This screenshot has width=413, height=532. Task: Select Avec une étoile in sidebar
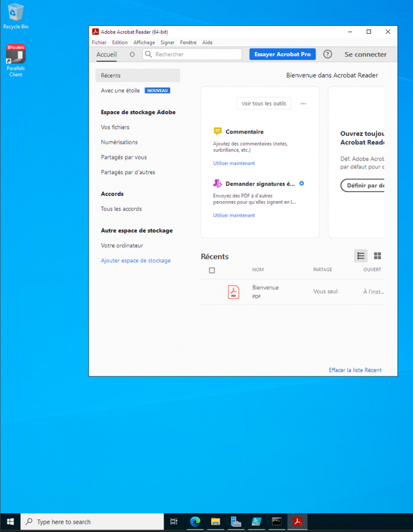pos(120,90)
